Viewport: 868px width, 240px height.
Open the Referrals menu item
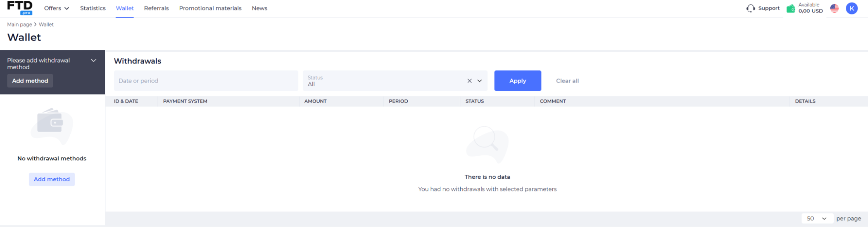(x=156, y=8)
